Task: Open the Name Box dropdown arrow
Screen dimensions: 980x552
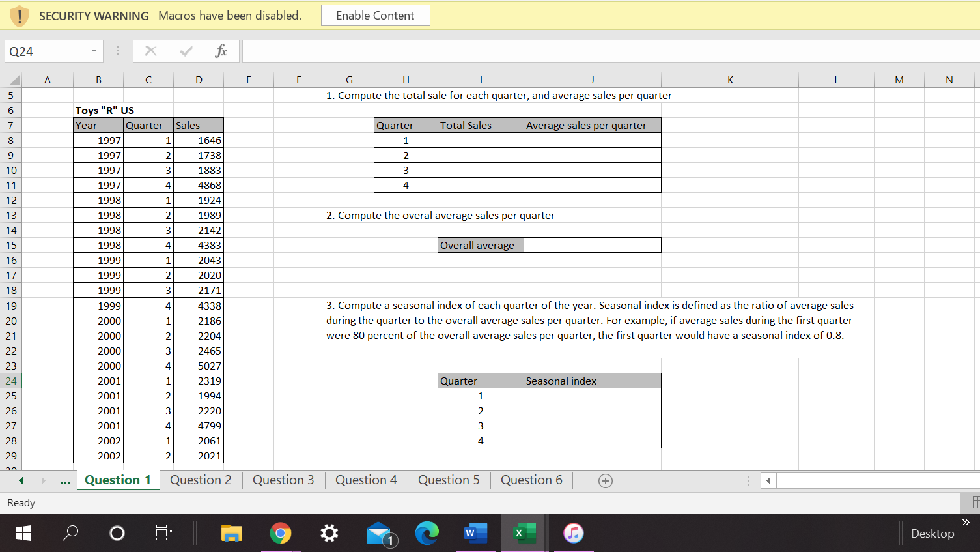Action: [94, 51]
